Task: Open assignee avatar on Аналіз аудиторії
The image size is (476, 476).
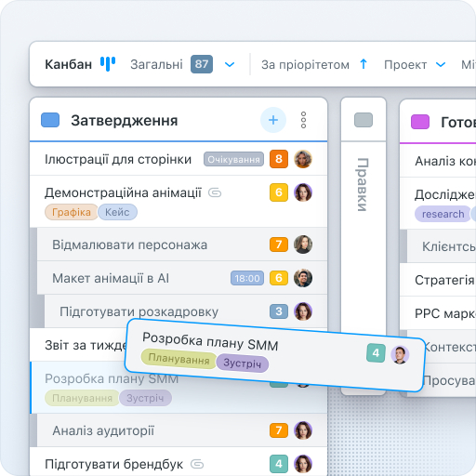Action: (303, 430)
